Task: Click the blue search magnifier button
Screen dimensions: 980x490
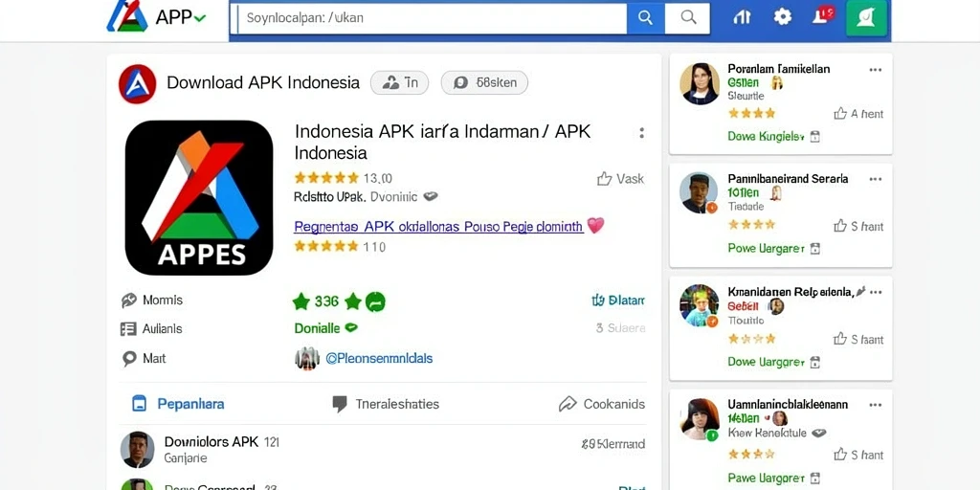Action: (x=645, y=18)
